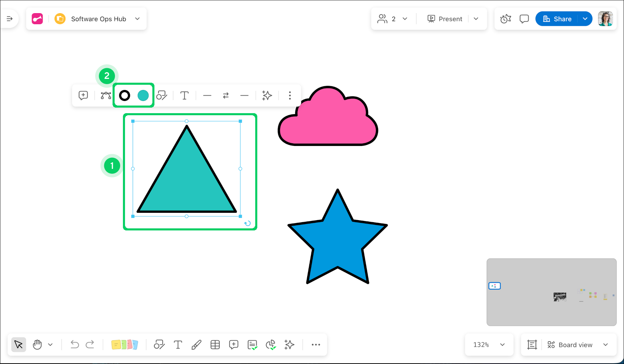Activate the hand pan tool
The height and width of the screenshot is (364, 624).
point(37,345)
